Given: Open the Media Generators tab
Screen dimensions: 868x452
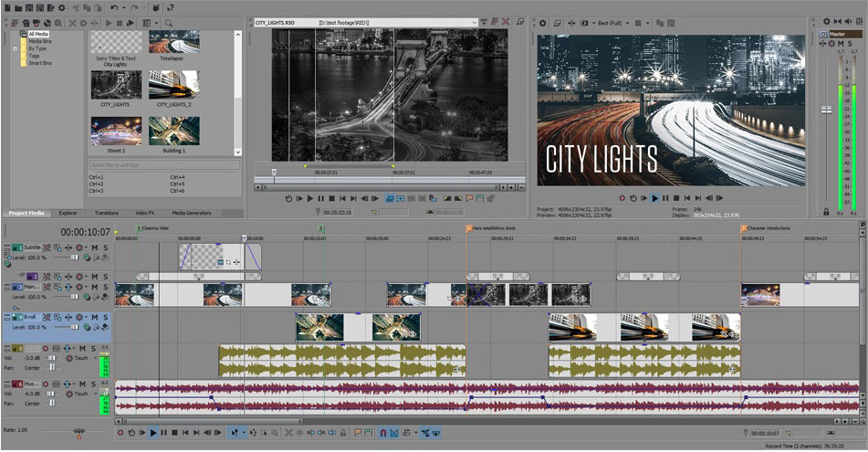Looking at the screenshot, I should point(192,213).
